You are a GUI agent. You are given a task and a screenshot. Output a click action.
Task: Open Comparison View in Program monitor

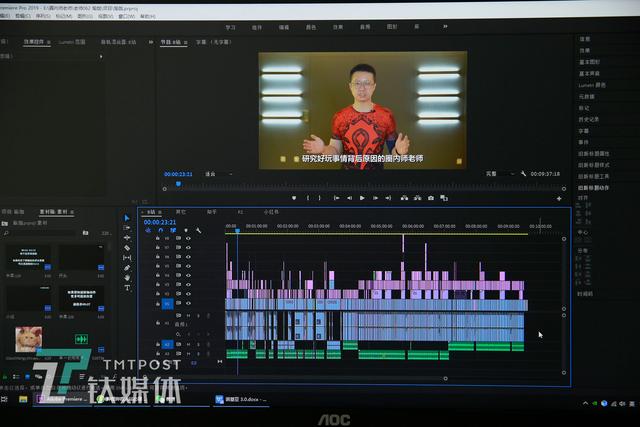click(444, 198)
